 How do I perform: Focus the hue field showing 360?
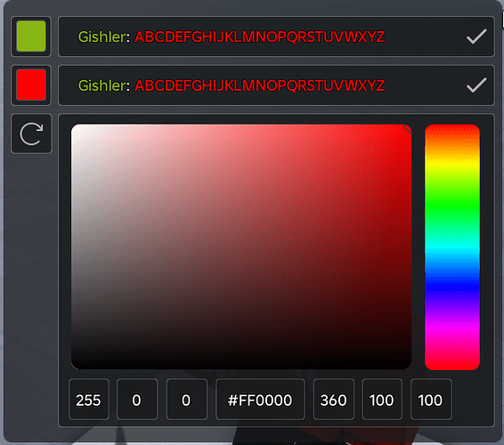coord(334,400)
